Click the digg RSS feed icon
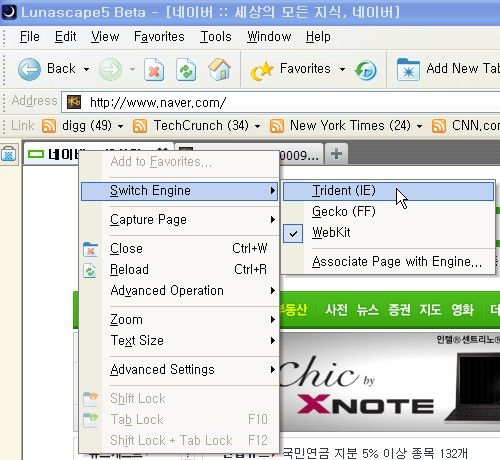Viewport: 500px width, 460px height. point(49,126)
